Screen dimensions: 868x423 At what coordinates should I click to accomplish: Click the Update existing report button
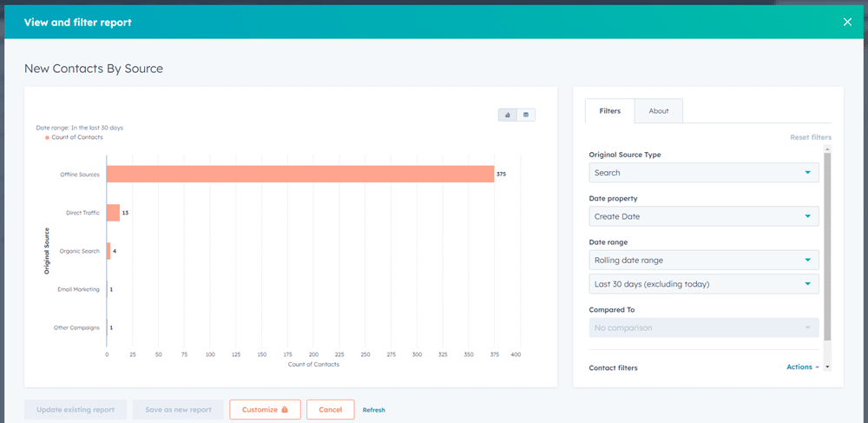pos(76,410)
